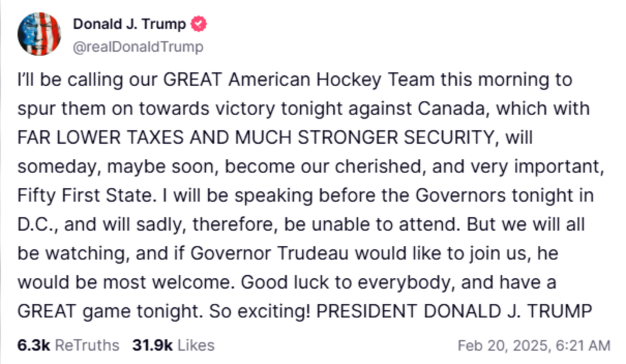The width and height of the screenshot is (626, 364).
Task: Open the @realDonaldTrump handle link
Action: pos(138,47)
